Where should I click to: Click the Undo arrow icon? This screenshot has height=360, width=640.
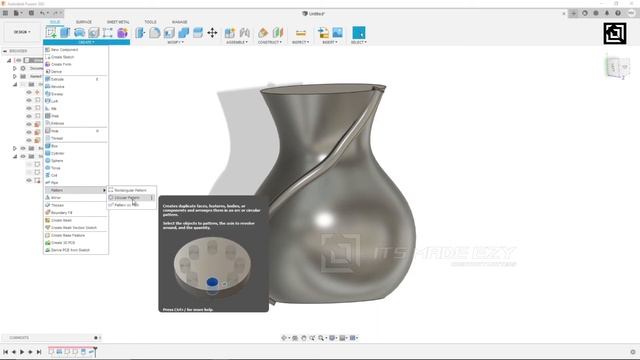point(42,13)
